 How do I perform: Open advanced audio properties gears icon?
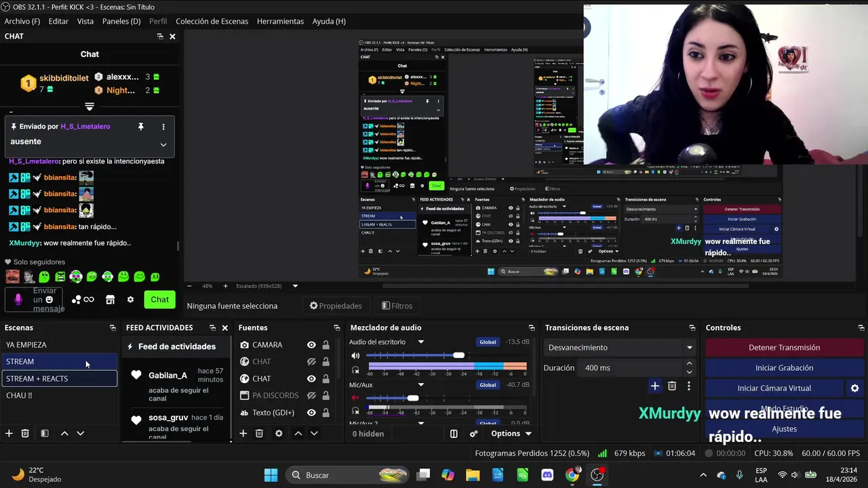tap(474, 434)
